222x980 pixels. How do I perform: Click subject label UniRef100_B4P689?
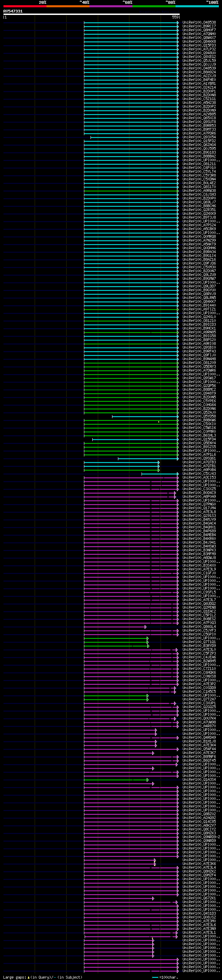point(199,531)
